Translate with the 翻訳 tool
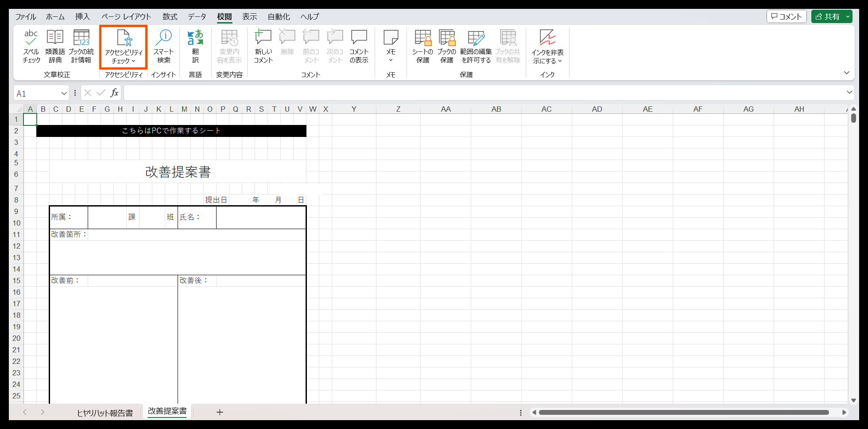The height and width of the screenshot is (429, 868). click(x=195, y=46)
